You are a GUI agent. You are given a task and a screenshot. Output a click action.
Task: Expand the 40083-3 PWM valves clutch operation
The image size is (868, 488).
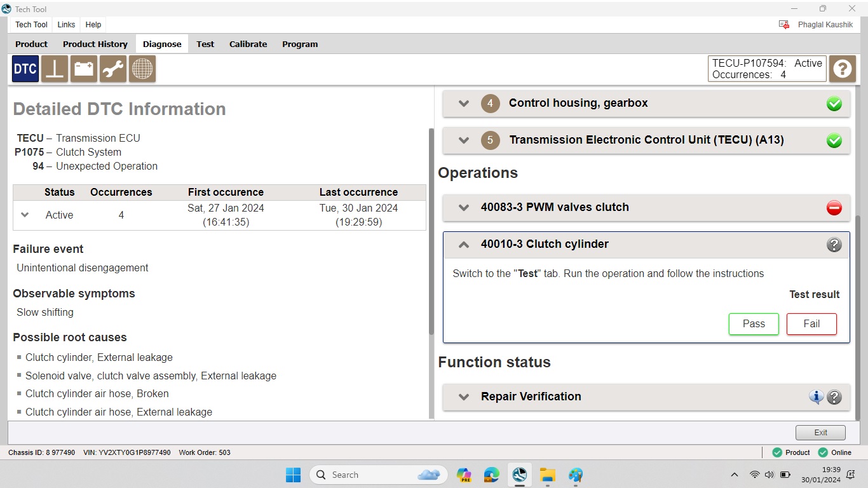(464, 207)
